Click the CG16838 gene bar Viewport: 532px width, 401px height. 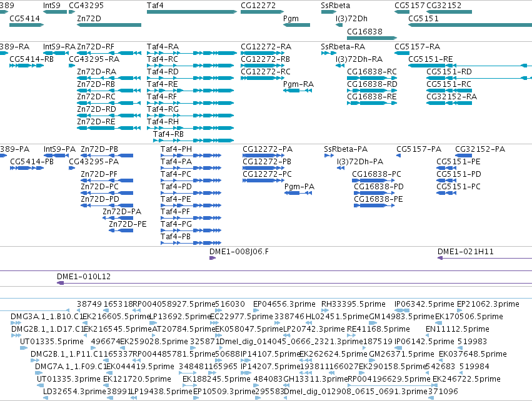pos(372,37)
